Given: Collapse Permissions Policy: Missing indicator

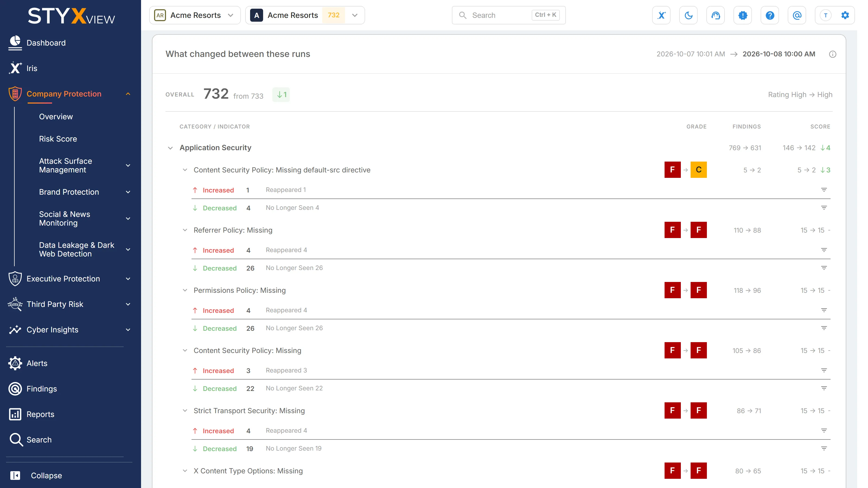Looking at the screenshot, I should pos(185,290).
